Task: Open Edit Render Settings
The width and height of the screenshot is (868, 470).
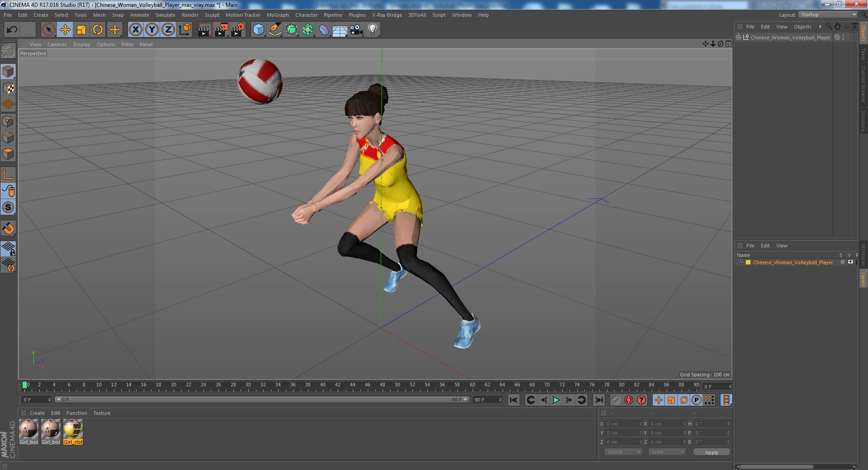Action: tap(238, 30)
